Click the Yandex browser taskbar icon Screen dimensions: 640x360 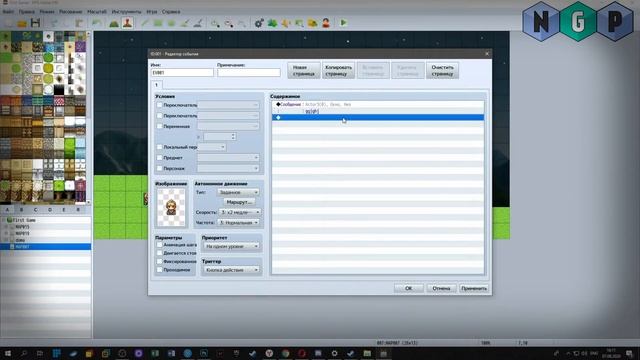(x=269, y=353)
